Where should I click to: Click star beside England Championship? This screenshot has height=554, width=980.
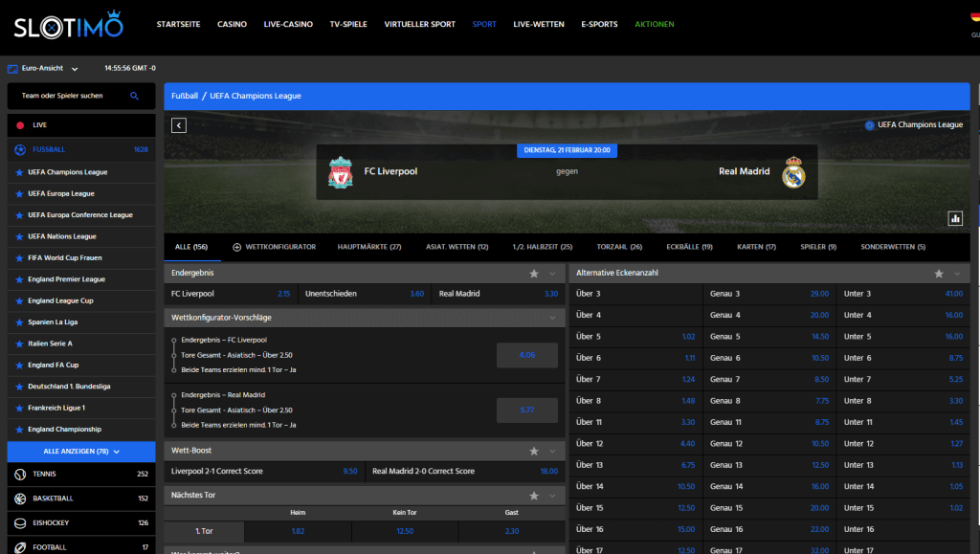pyautogui.click(x=19, y=430)
